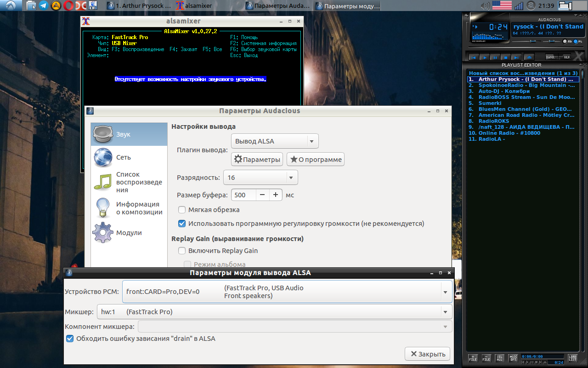Click the Параметры plugin settings button

[x=257, y=160]
